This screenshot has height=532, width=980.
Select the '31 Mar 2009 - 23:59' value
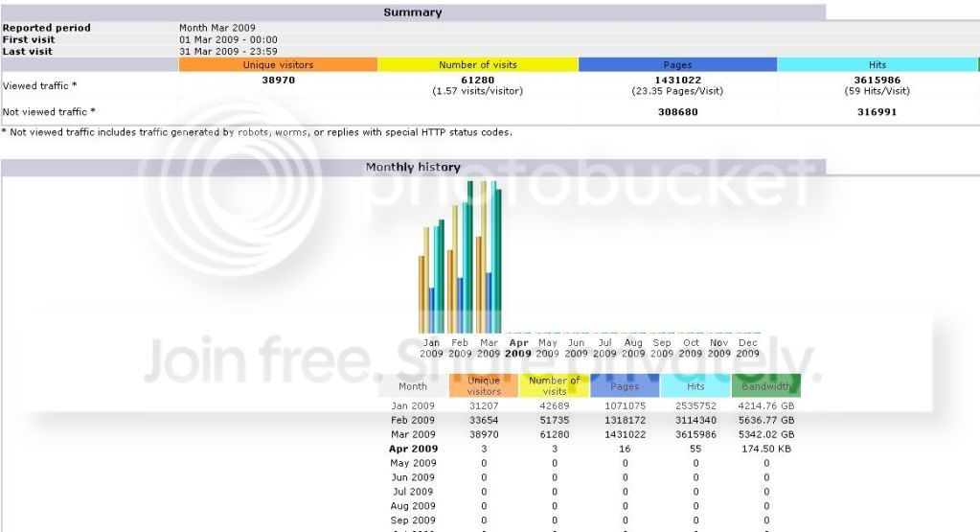(228, 51)
